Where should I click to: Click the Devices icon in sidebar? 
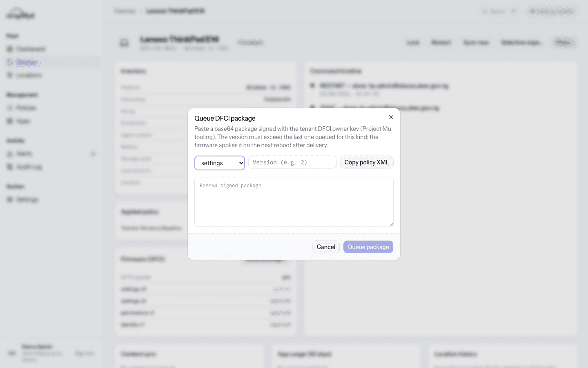coord(10,62)
